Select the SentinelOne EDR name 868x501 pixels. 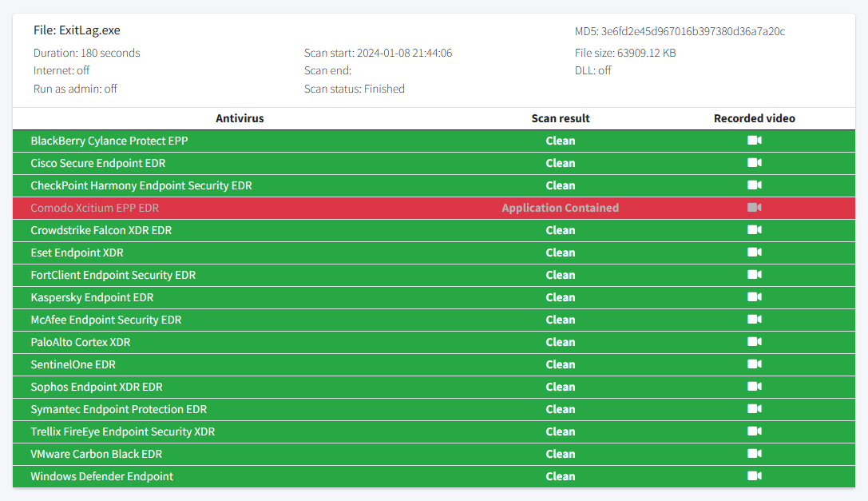tap(73, 364)
